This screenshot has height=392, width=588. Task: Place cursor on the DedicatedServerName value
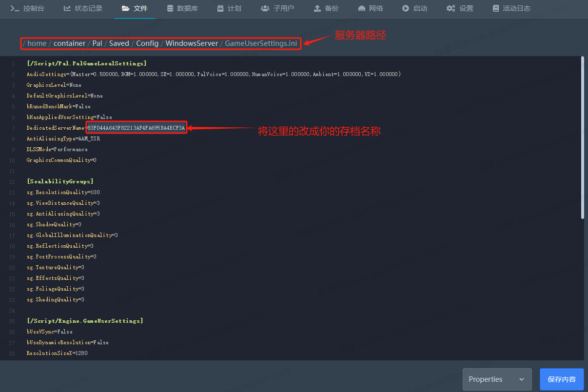point(136,128)
